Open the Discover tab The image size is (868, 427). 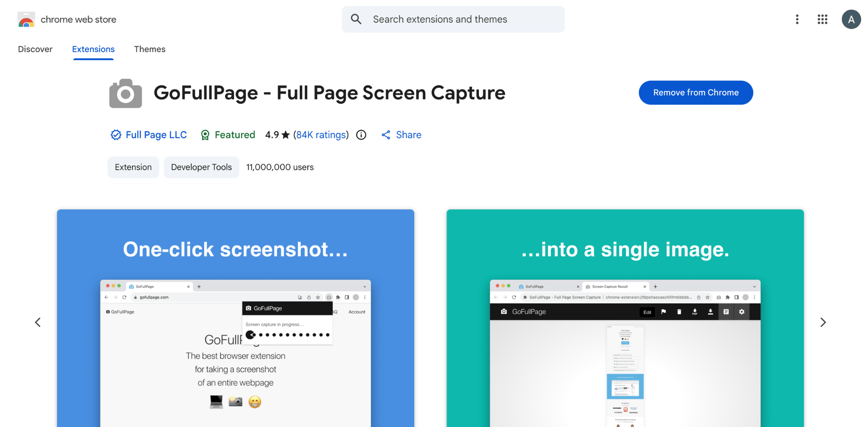point(35,49)
